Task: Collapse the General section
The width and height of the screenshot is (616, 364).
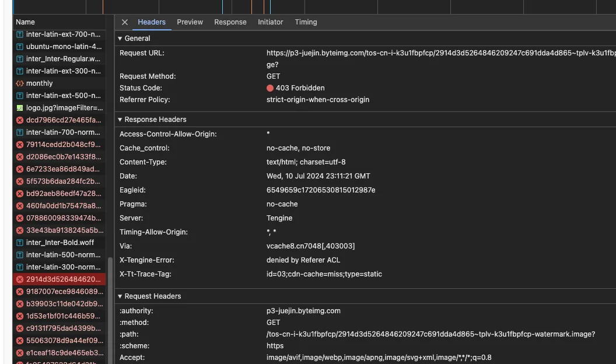Action: point(120,38)
